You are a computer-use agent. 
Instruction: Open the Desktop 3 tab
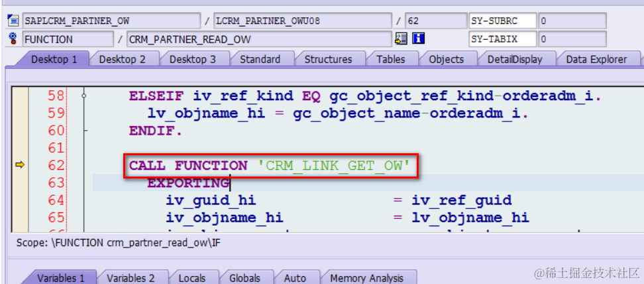pyautogui.click(x=193, y=59)
